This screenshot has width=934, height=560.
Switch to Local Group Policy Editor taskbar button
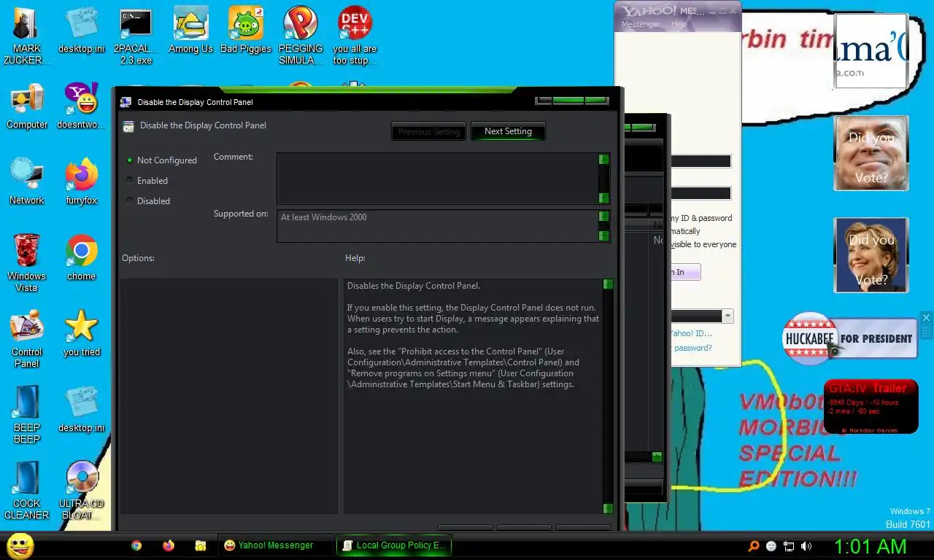394,545
